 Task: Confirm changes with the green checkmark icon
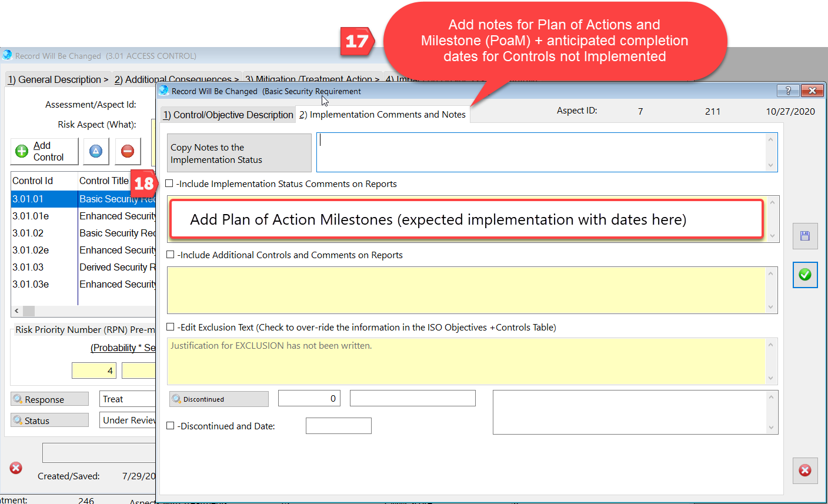[x=805, y=275]
